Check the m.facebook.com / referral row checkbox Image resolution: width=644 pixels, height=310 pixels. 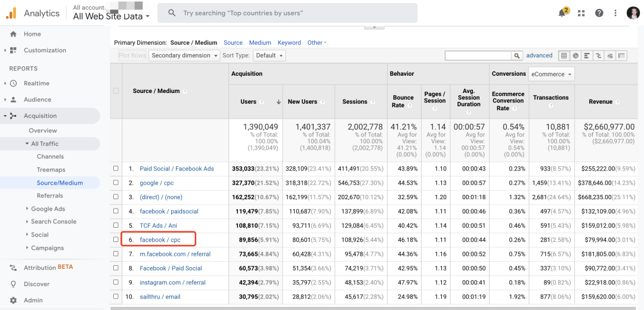click(116, 254)
